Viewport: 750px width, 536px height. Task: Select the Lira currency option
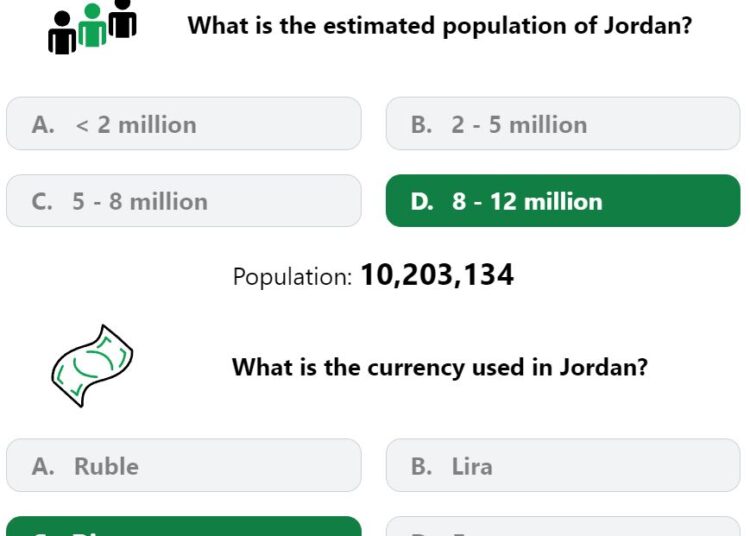[x=563, y=465]
